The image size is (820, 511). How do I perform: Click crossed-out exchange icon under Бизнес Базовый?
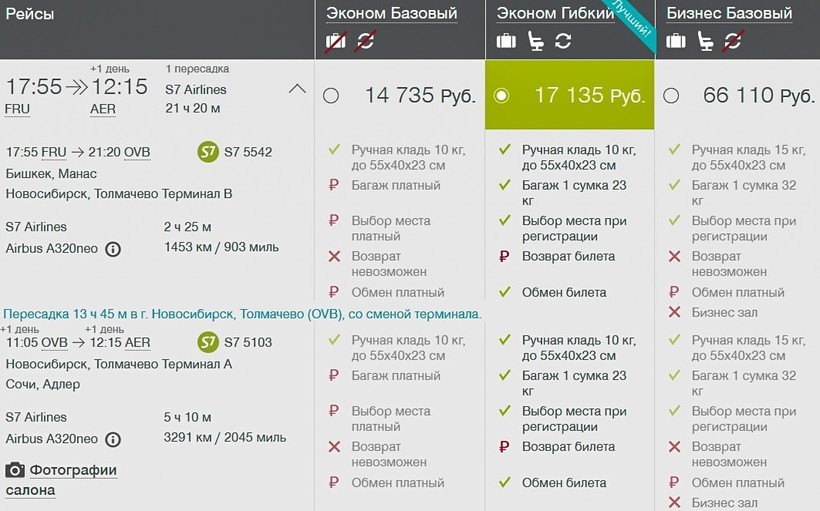pyautogui.click(x=733, y=42)
